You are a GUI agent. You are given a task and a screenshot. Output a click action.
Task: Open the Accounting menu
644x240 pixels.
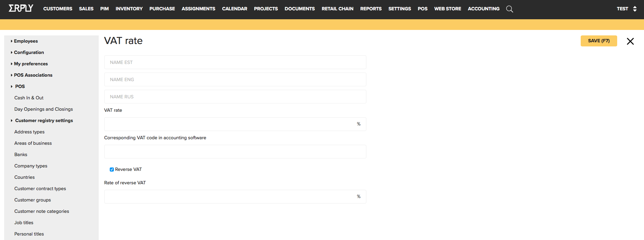pos(484,9)
